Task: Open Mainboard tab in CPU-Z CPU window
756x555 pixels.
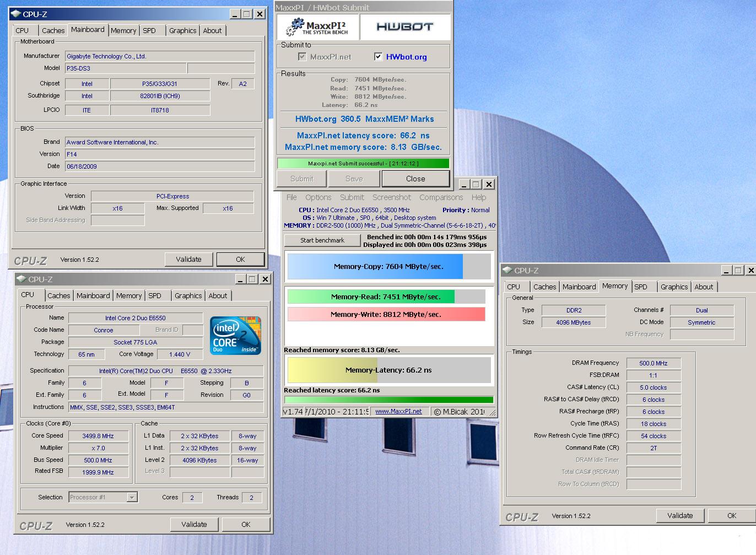Action: 93,295
